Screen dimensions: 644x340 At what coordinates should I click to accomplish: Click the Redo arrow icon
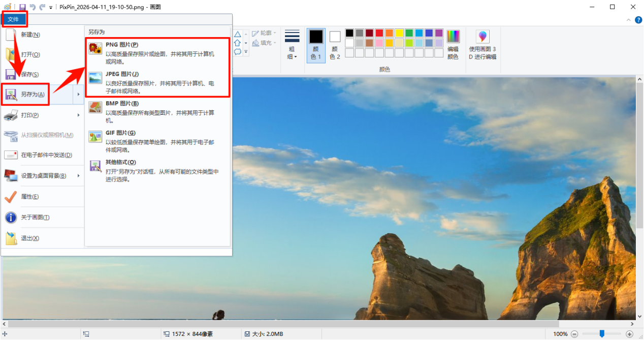pyautogui.click(x=43, y=7)
